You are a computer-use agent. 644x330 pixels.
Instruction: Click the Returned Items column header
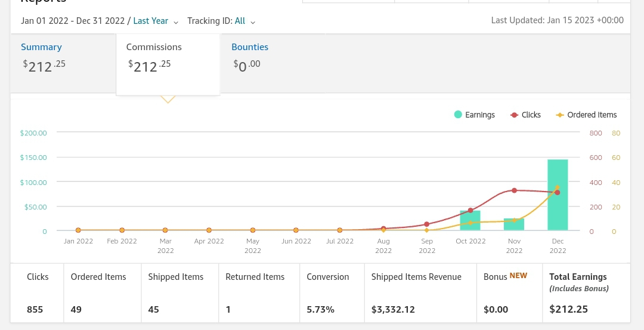pyautogui.click(x=255, y=276)
